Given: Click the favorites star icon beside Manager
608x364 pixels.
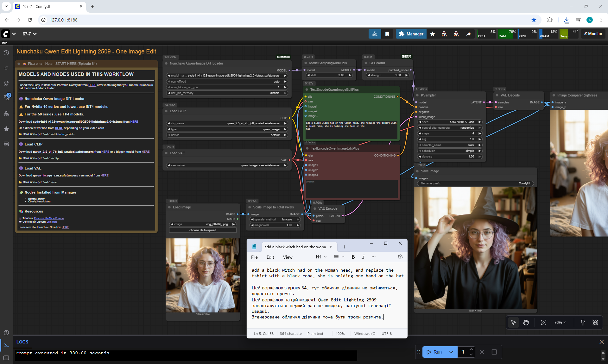Looking at the screenshot, I should 432,34.
